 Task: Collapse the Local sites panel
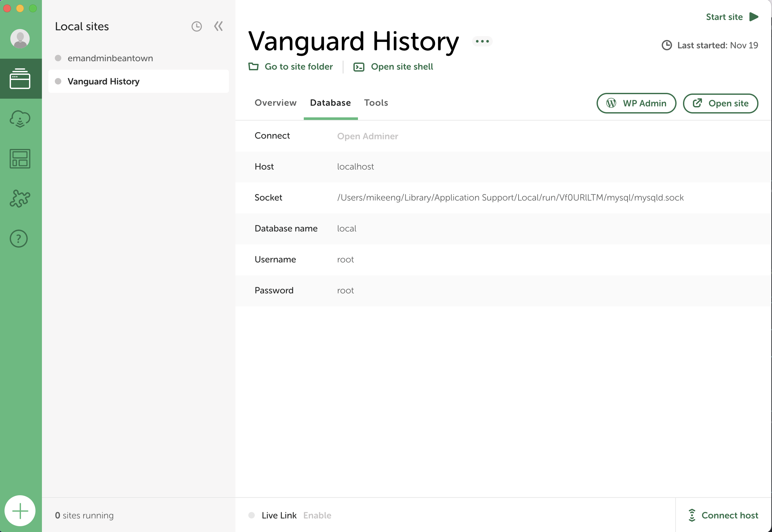point(218,26)
